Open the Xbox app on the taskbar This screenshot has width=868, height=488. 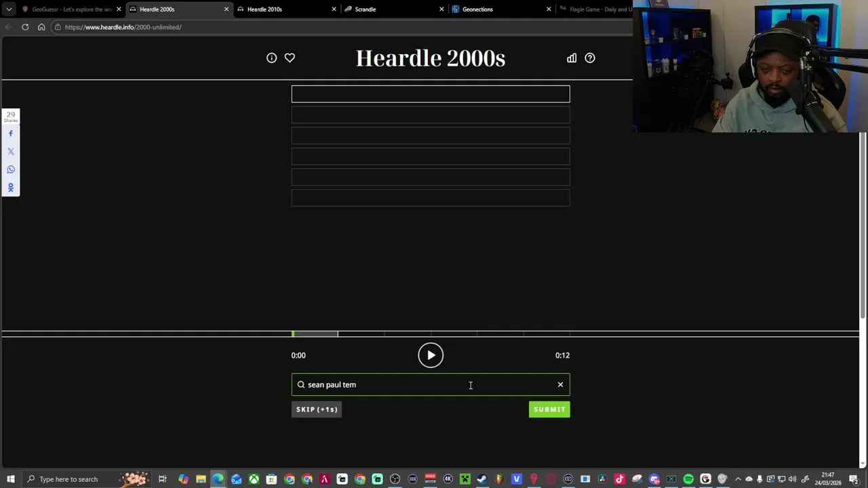[x=254, y=479]
